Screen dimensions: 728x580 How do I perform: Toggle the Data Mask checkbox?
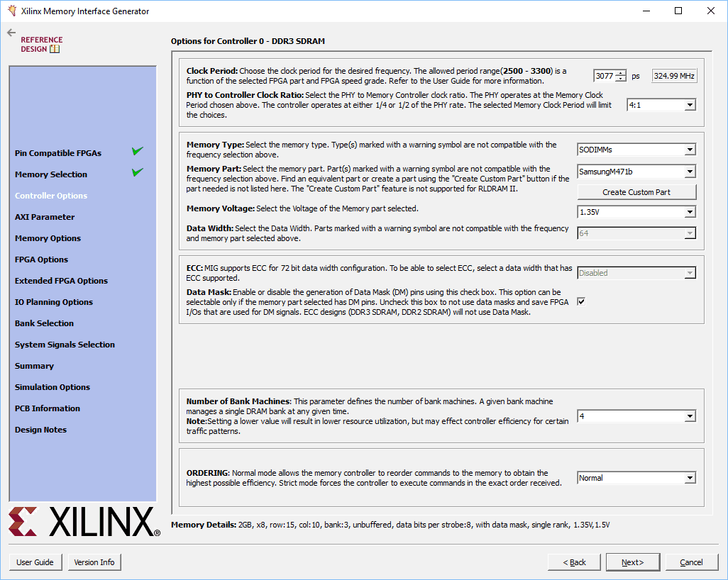[x=581, y=301]
